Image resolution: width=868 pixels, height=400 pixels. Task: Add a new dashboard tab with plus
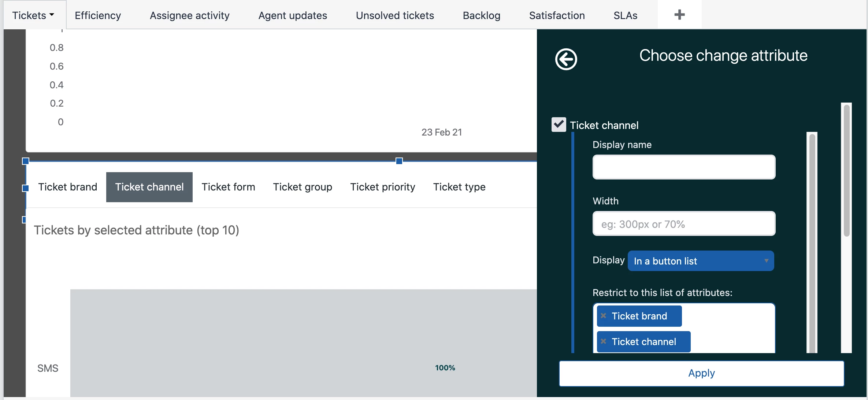[679, 15]
